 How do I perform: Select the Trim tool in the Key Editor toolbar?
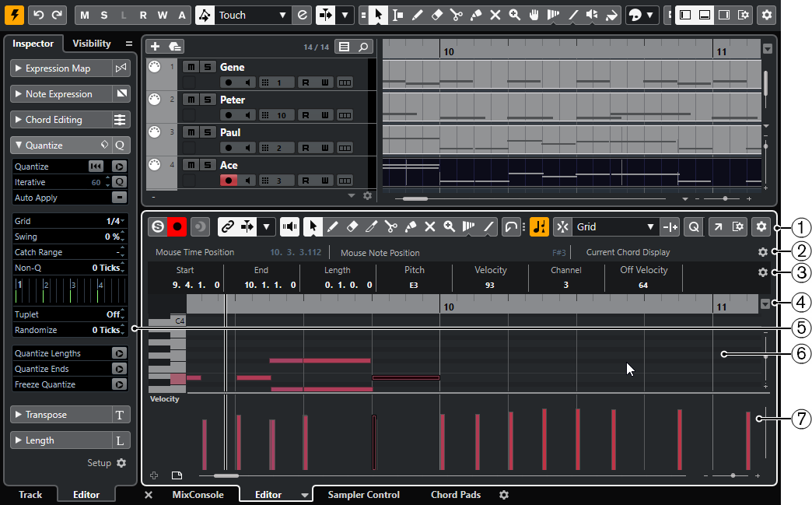pos(371,226)
